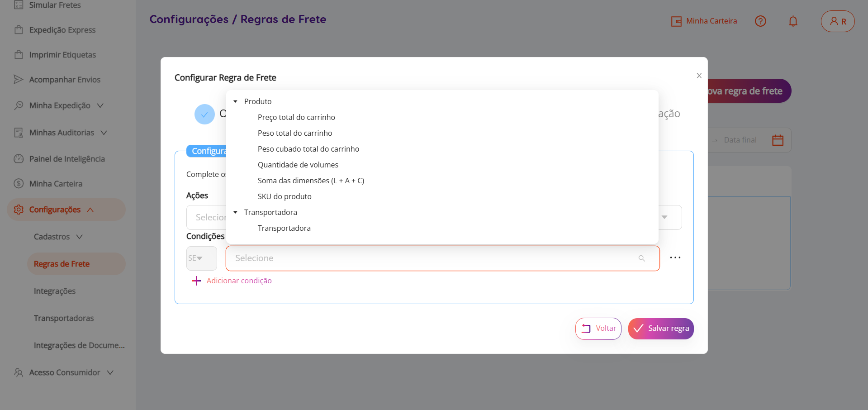Click the three-dots condition options icon
The height and width of the screenshot is (410, 868).
point(675,258)
